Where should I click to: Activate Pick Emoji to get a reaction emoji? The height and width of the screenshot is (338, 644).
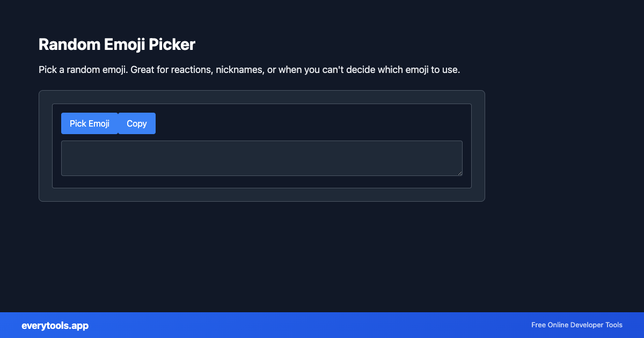tap(90, 123)
